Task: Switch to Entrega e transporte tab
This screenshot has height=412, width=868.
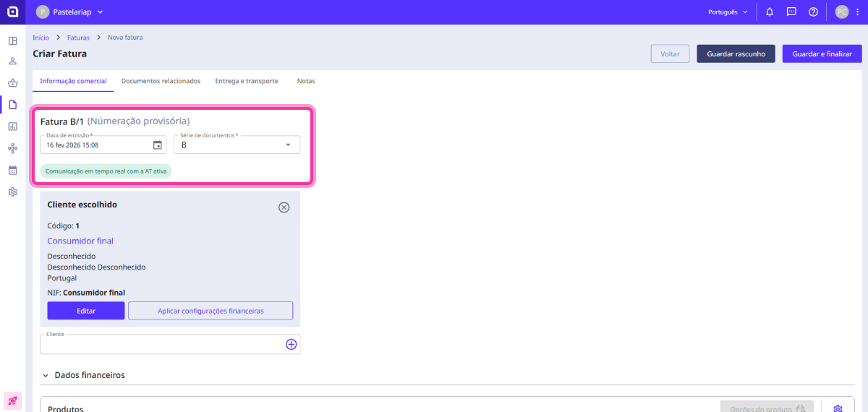Action: pos(247,81)
